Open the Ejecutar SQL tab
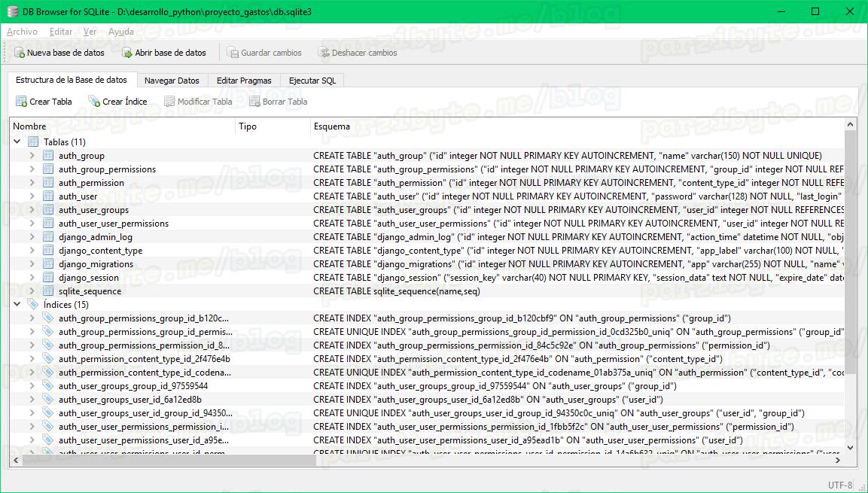The height and width of the screenshot is (493, 868). point(312,81)
